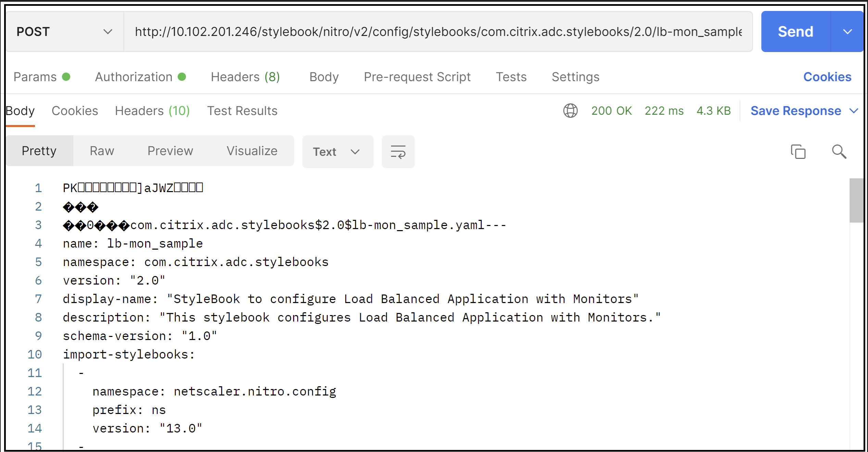Select the Visualize view mode
Viewport: 868px width, 452px height.
(x=252, y=151)
